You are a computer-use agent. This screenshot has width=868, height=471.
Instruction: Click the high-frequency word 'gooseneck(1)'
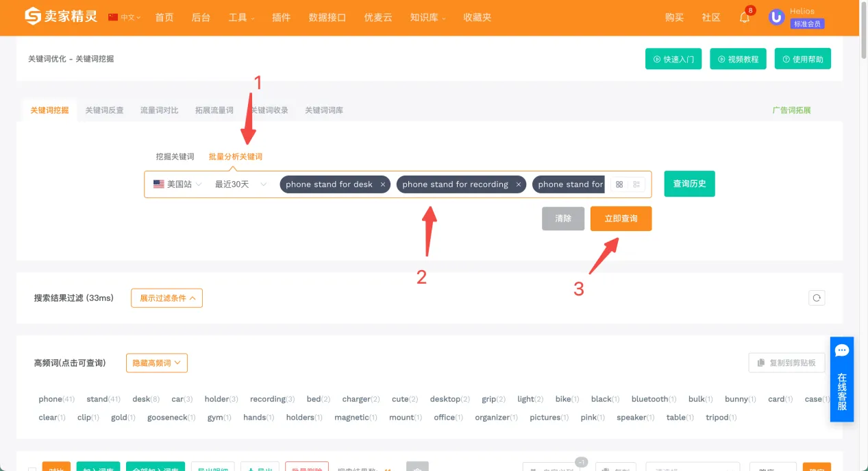(x=171, y=418)
